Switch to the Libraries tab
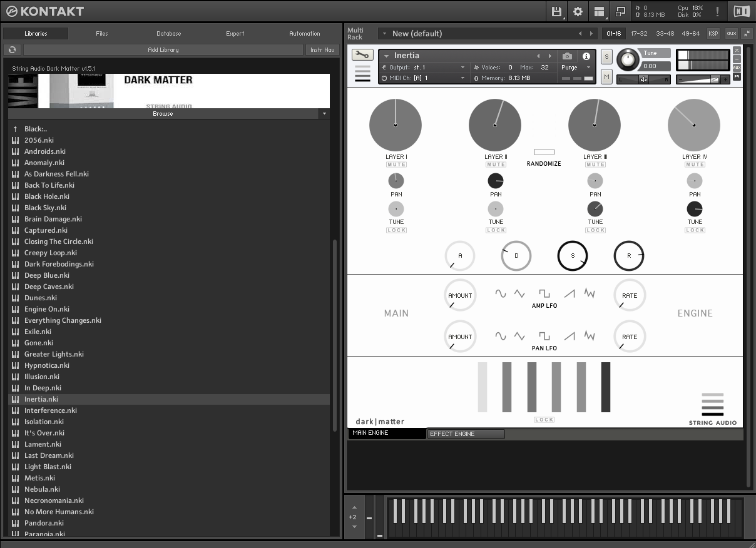 click(x=36, y=34)
